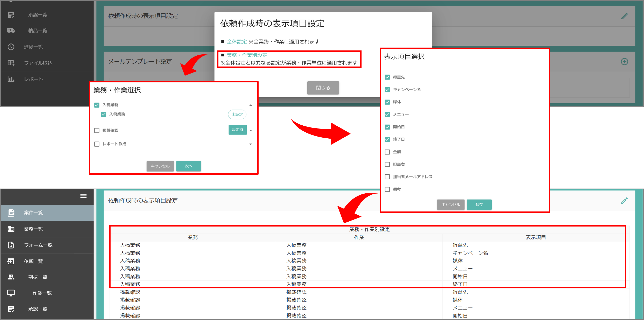The height and width of the screenshot is (320, 644).
Task: Click the plus icon on メールテンプレート設定
Action: 624,62
